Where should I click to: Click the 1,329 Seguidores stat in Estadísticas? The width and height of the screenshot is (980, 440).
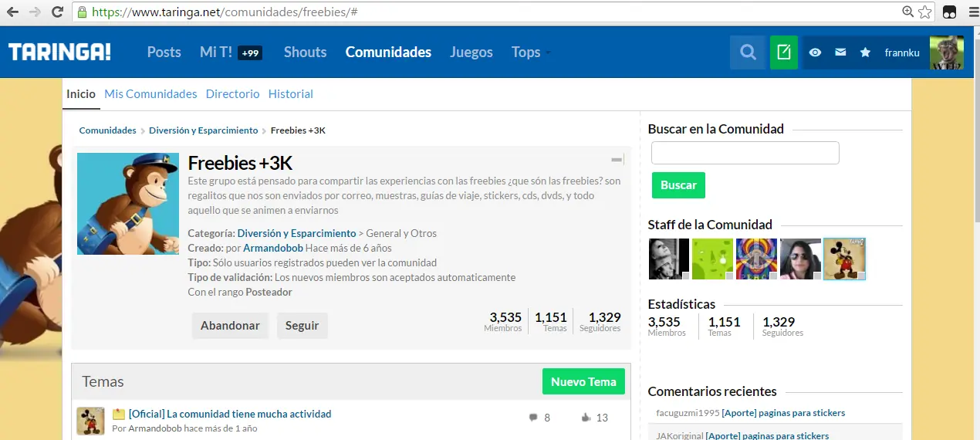coord(782,327)
